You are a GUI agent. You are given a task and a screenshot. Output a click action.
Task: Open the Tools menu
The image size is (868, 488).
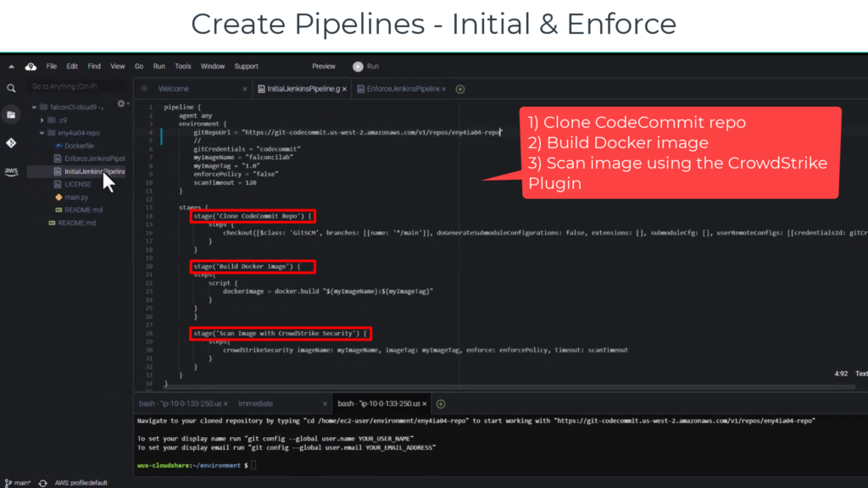tap(183, 66)
